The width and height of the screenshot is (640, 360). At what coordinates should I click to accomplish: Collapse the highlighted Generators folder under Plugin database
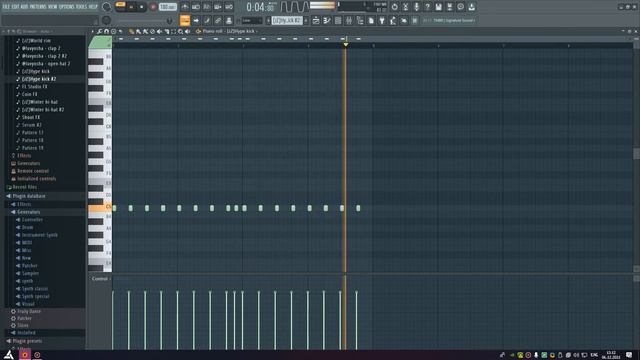[x=29, y=212]
